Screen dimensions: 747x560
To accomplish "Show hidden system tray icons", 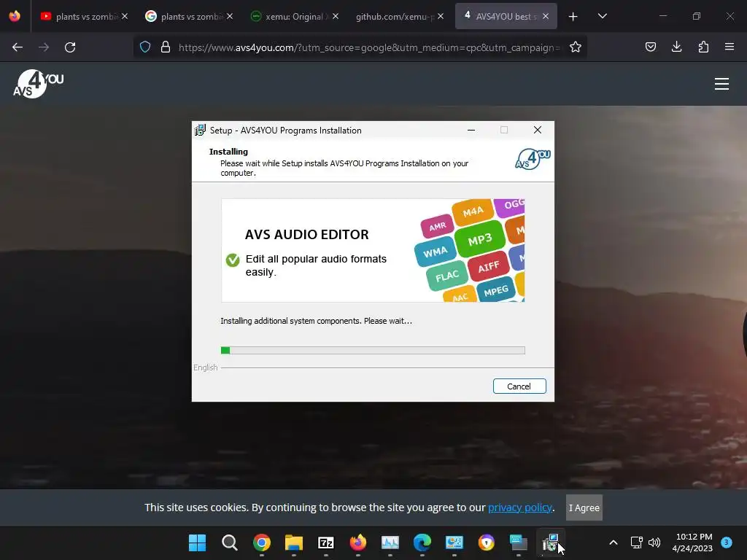I will click(x=614, y=542).
